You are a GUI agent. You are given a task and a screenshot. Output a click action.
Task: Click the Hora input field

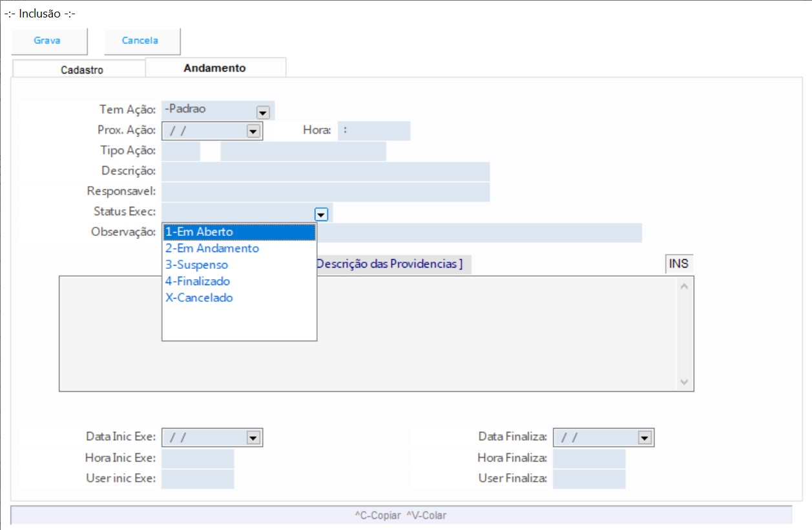(x=373, y=131)
